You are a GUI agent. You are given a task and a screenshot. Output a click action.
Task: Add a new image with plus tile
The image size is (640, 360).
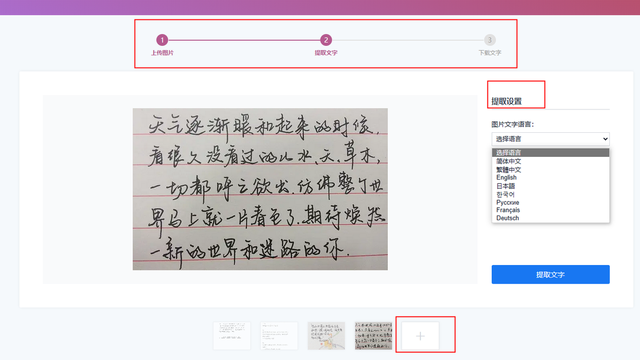420,336
